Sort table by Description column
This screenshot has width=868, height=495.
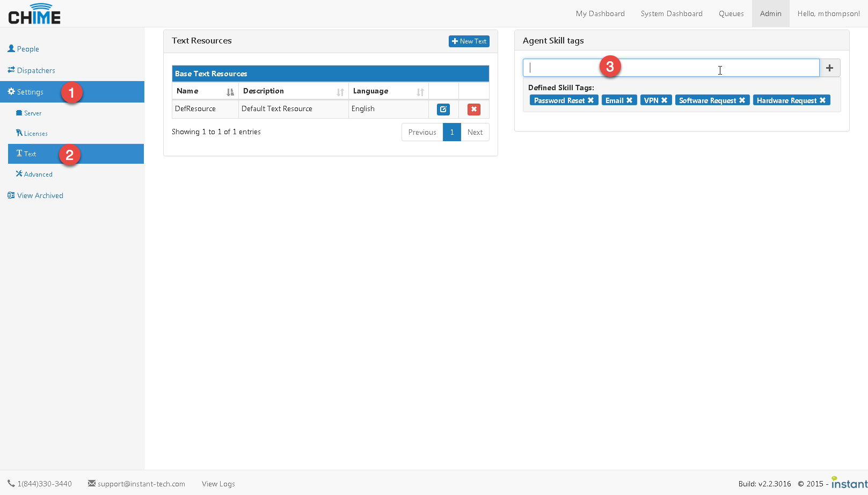pos(293,91)
